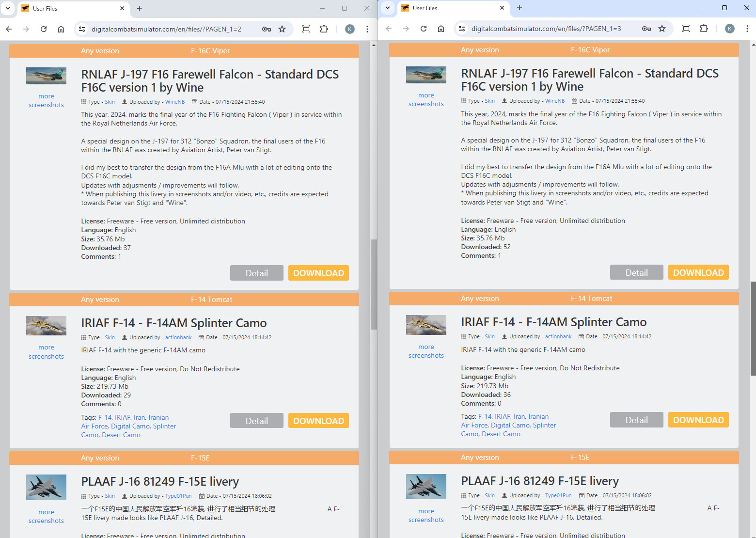Open extensions puzzle icon in right window
This screenshot has width=756, height=538.
[x=704, y=29]
